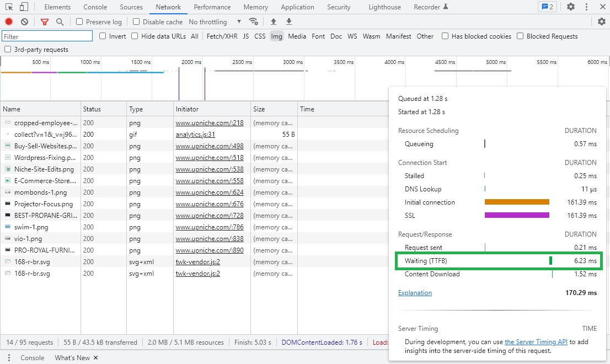610x364 pixels.
Task: Open the No throttling dropdown
Action: tap(215, 22)
